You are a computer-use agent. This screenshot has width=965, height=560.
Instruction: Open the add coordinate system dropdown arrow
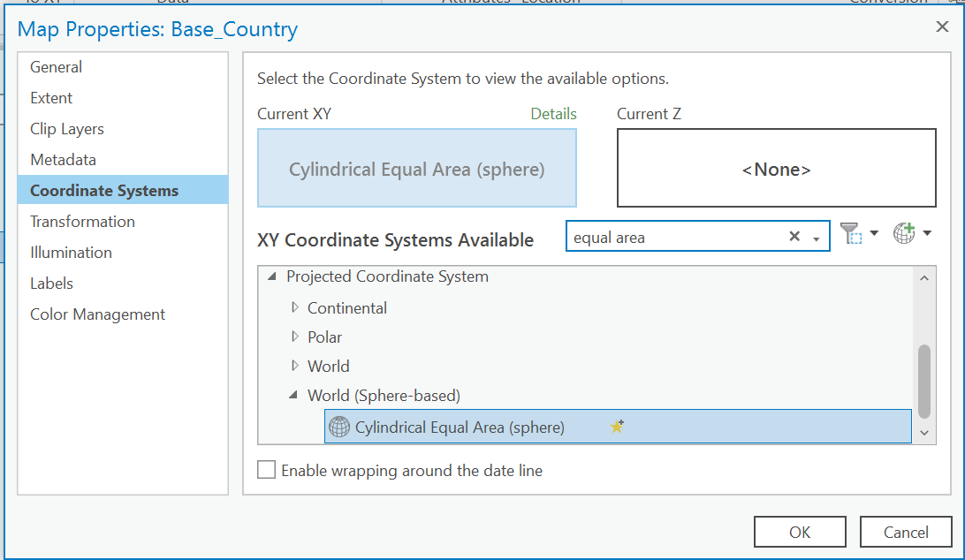click(x=926, y=233)
